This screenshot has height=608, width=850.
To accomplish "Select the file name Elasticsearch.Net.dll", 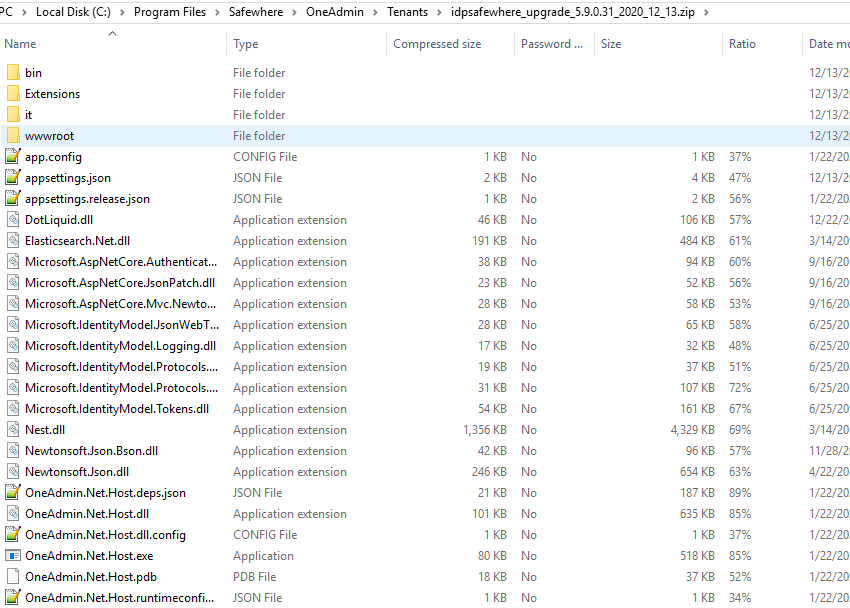I will pos(78,241).
